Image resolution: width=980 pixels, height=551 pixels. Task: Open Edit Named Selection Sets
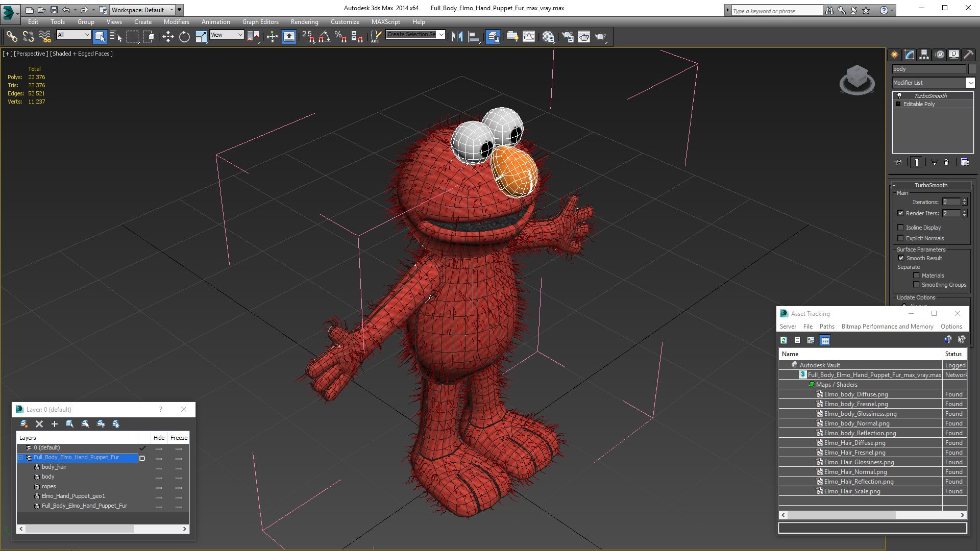tap(376, 36)
